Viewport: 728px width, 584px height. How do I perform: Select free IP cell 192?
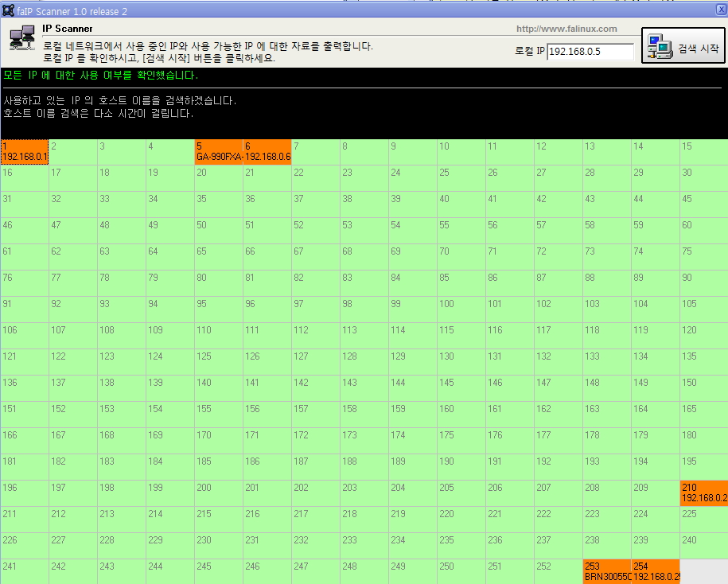559,466
